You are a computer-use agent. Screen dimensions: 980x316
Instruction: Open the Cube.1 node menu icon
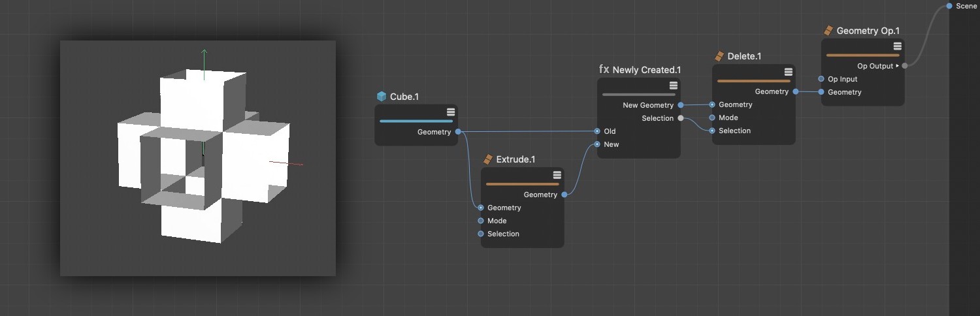[451, 112]
